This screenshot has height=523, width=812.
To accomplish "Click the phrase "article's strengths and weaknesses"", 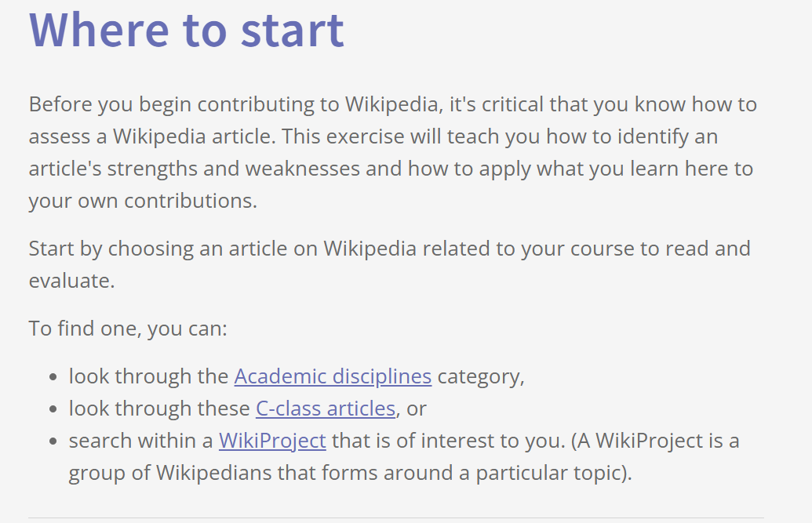I will [x=195, y=169].
